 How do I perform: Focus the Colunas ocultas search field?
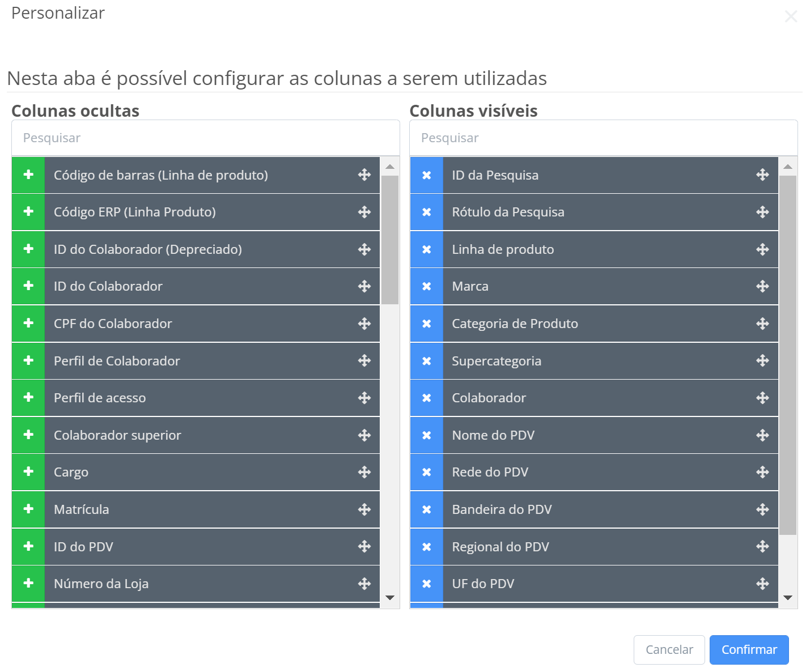206,138
